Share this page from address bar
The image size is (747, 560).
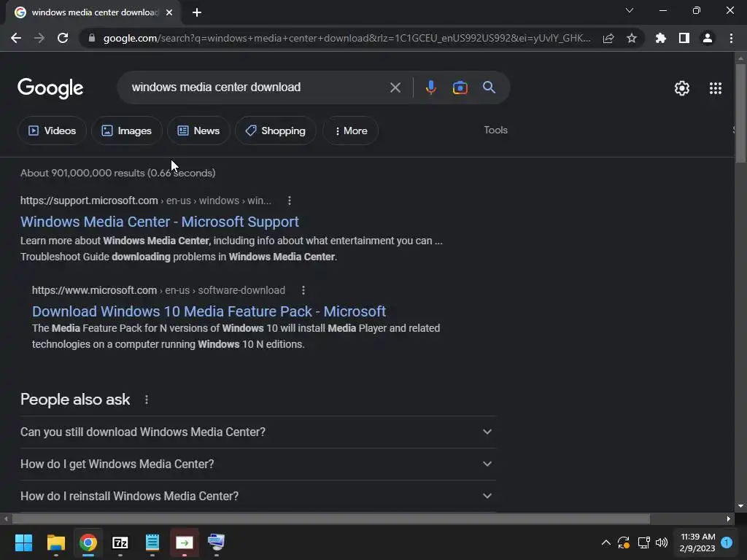coord(608,38)
